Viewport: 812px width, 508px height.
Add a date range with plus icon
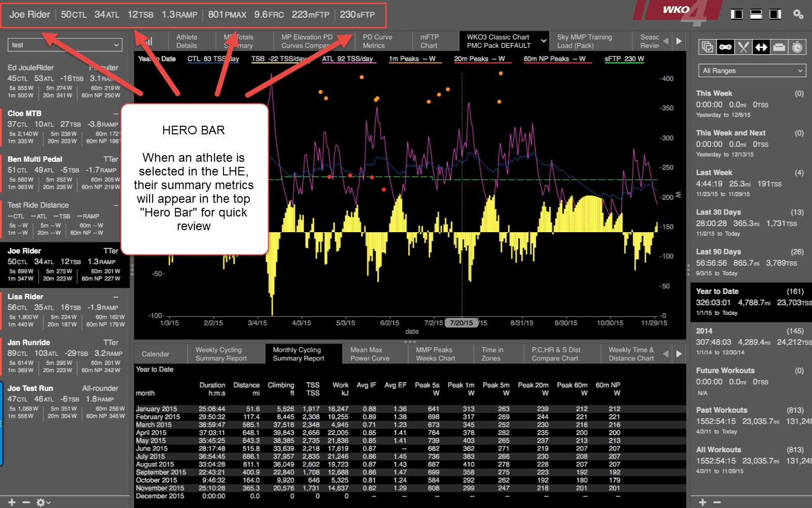click(x=703, y=502)
